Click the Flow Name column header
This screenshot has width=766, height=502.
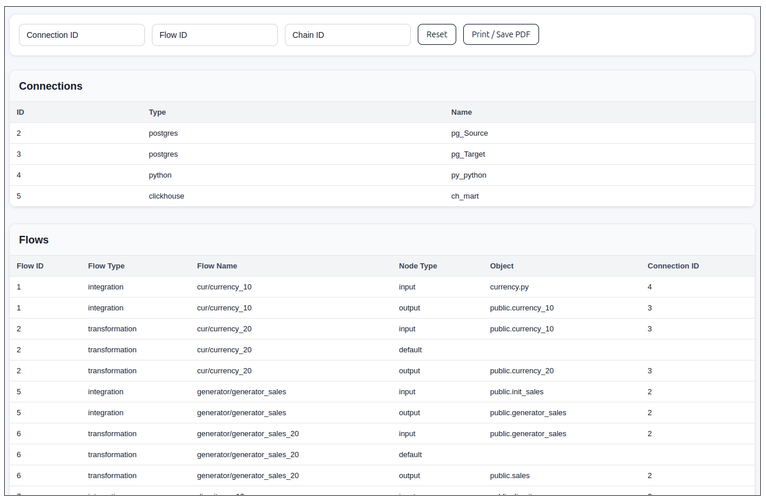coord(217,266)
